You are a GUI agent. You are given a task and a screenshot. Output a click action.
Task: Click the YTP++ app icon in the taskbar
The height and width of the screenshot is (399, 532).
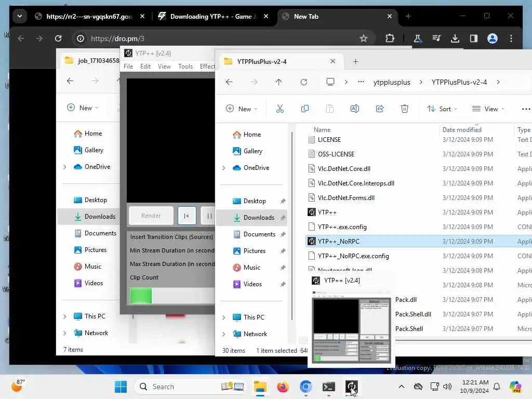tap(351, 387)
